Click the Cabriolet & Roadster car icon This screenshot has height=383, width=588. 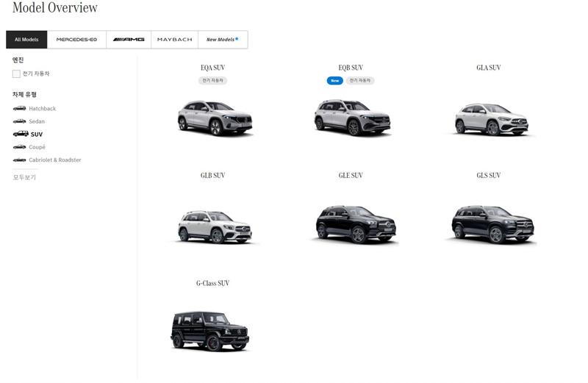20,160
